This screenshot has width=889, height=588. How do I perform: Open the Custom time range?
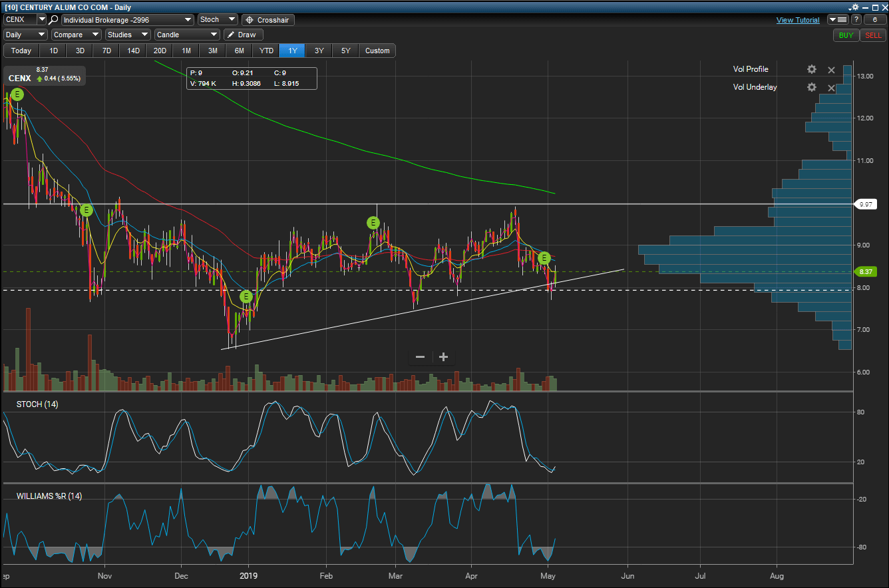tap(377, 51)
